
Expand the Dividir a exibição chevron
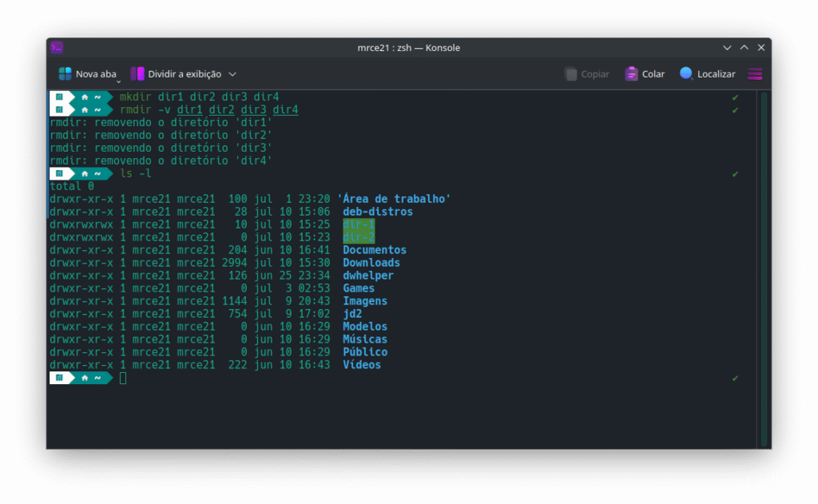pos(232,74)
